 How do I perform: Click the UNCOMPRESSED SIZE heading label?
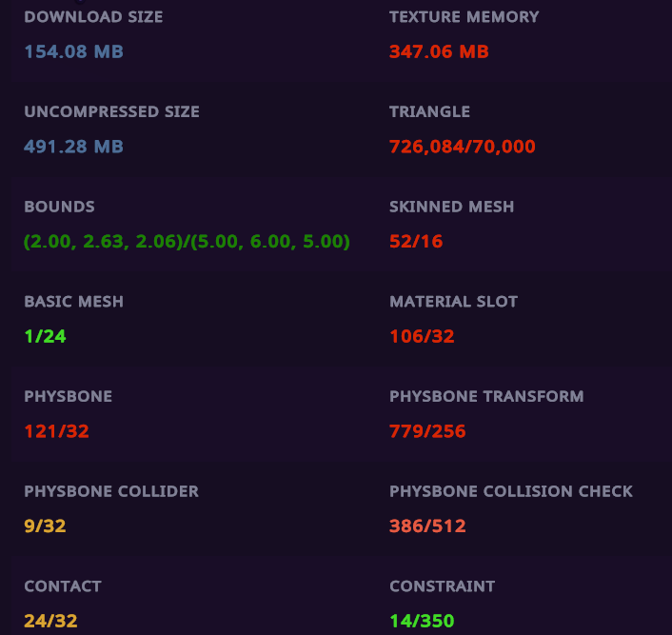[111, 111]
